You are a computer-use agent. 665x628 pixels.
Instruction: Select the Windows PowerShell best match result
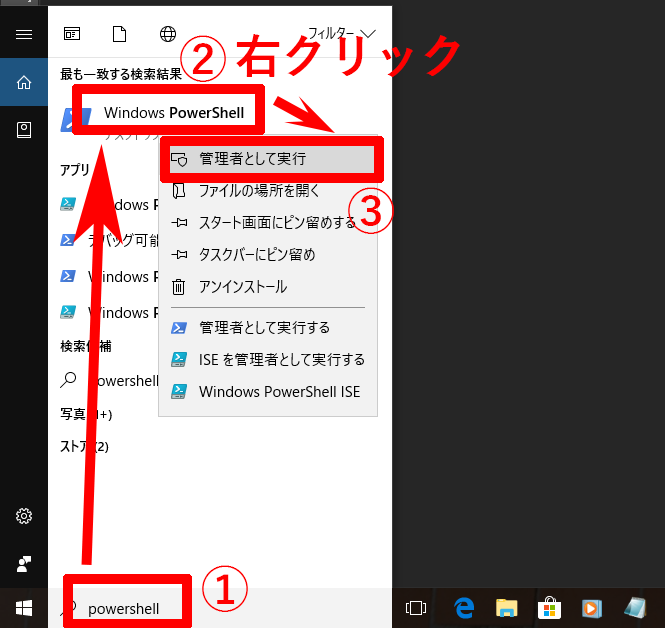pyautogui.click(x=174, y=113)
